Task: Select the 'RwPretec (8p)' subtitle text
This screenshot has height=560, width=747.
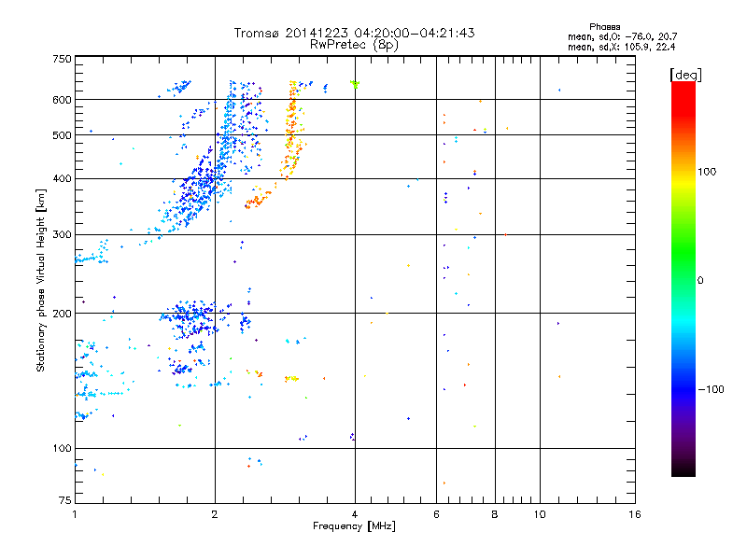Action: [x=354, y=45]
